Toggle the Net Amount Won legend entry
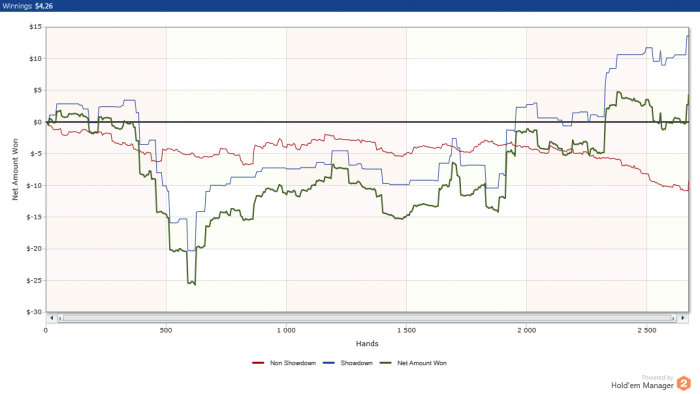700x394 pixels. click(413, 363)
